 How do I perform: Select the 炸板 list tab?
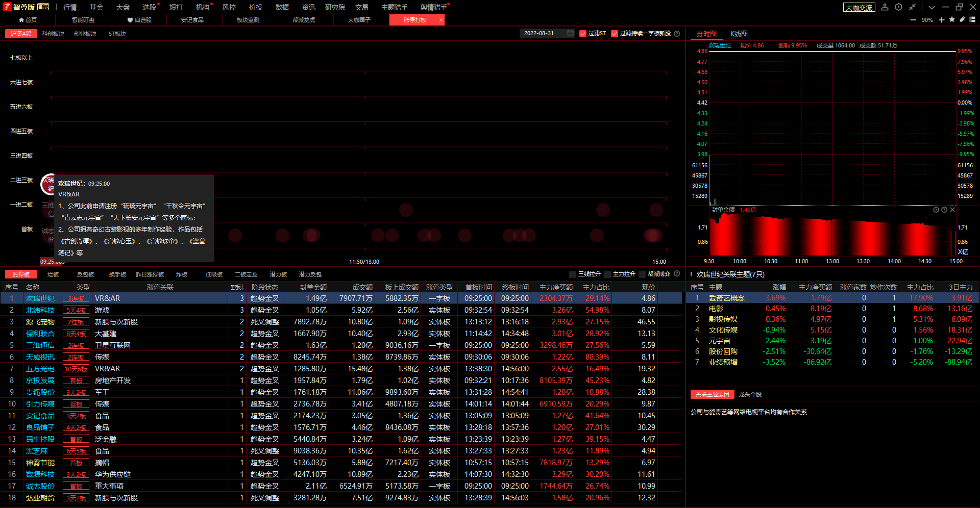pos(182,274)
